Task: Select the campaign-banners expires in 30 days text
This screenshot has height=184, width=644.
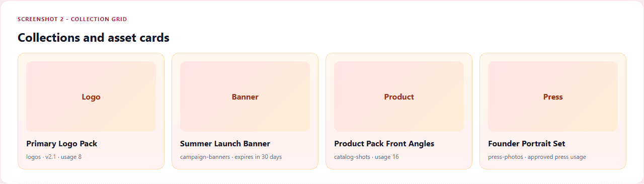Action: pos(231,157)
